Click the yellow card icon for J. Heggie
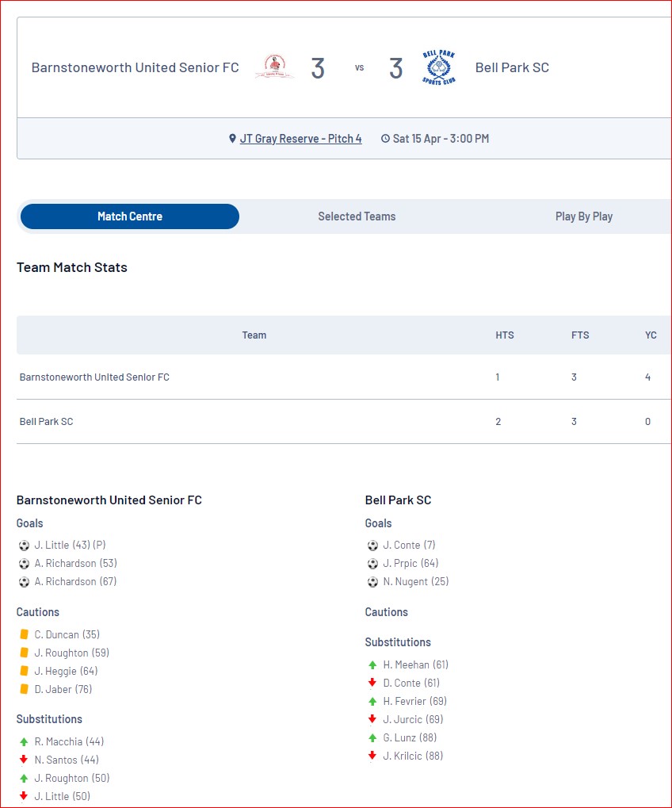 24,671
